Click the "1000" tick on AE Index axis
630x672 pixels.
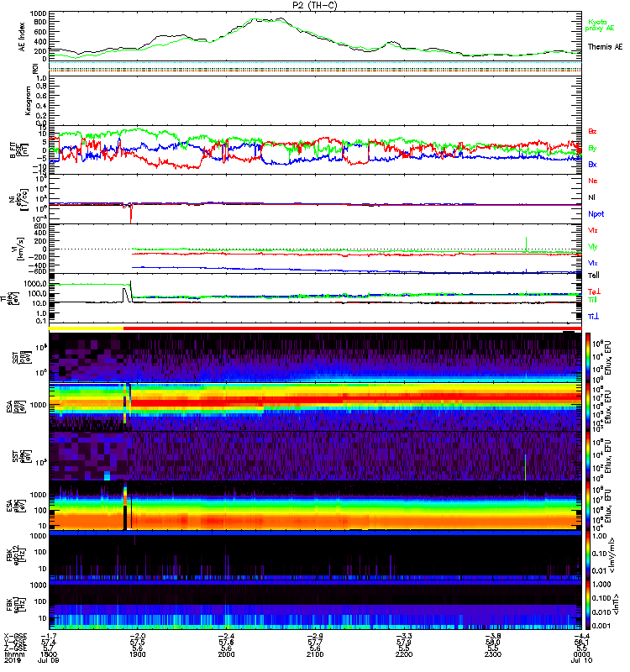(x=39, y=13)
